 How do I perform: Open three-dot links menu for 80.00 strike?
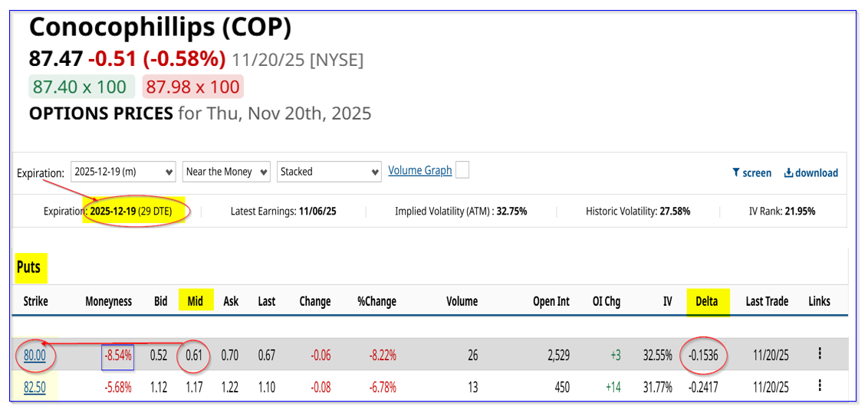820,353
